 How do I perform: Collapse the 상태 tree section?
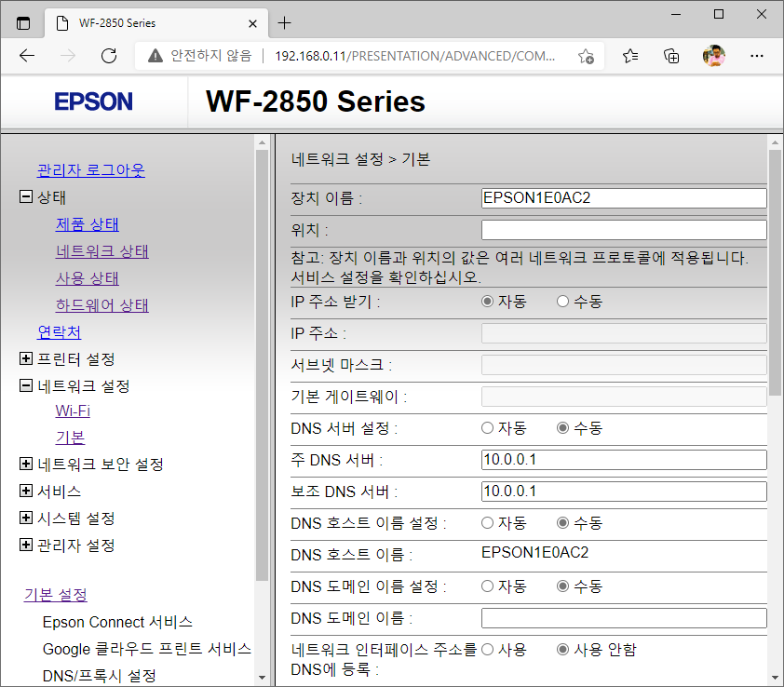26,196
